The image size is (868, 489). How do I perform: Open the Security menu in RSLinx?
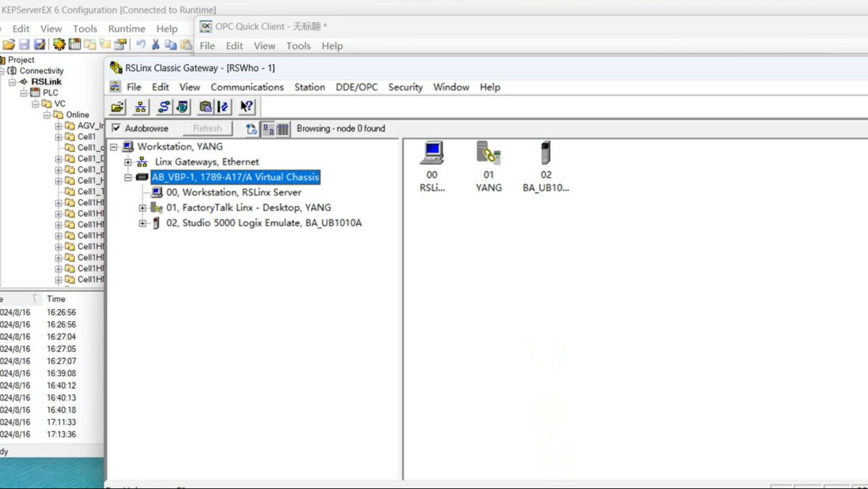click(x=405, y=87)
